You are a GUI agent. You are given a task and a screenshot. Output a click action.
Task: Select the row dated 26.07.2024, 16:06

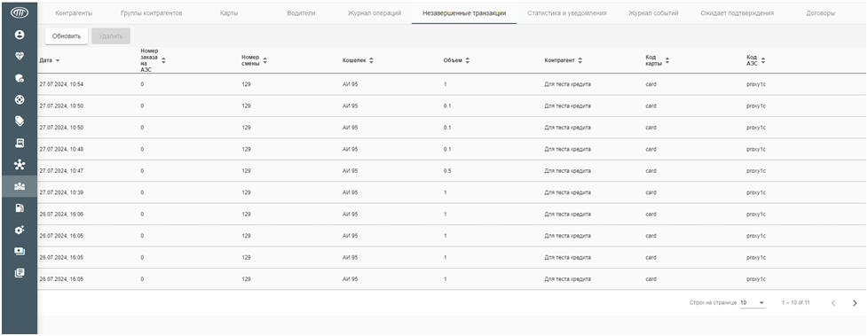coord(452,214)
